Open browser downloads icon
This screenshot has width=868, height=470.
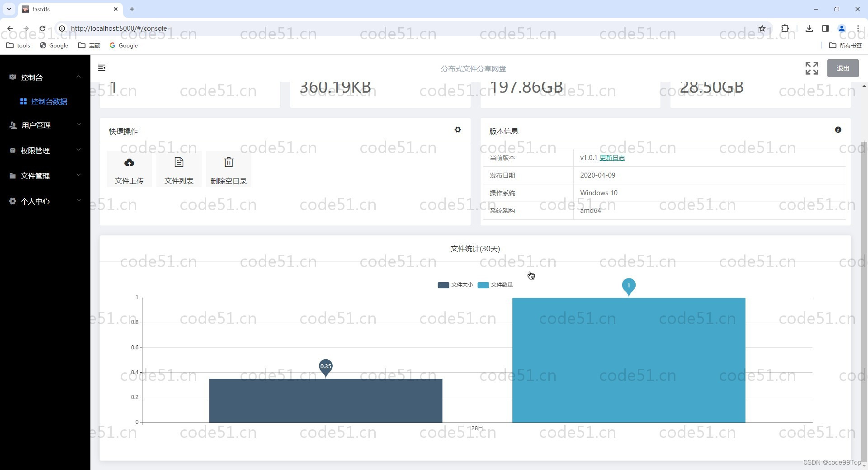click(809, 28)
